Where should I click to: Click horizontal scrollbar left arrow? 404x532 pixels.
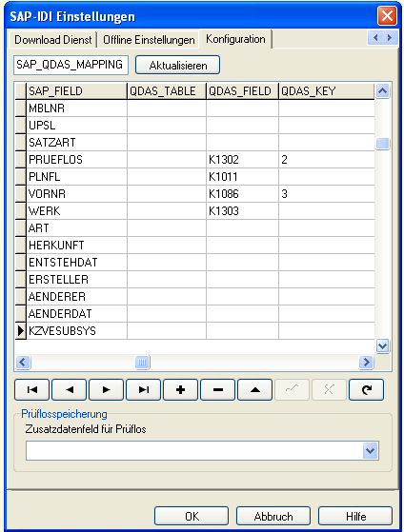23,362
